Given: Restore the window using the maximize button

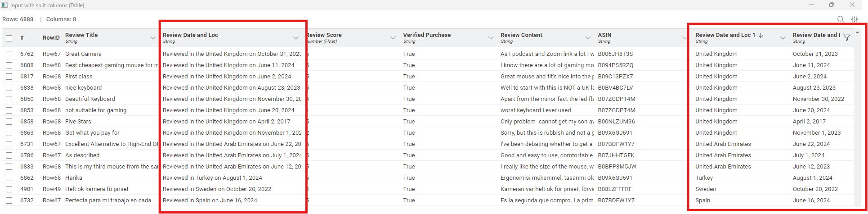Looking at the screenshot, I should [x=832, y=5].
